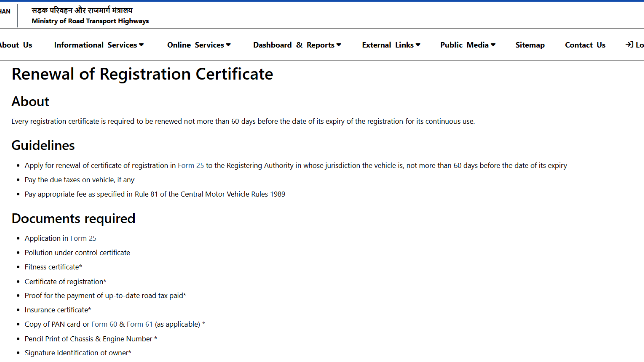Expand Dashboard & Reports dropdown arrow

pos(339,45)
